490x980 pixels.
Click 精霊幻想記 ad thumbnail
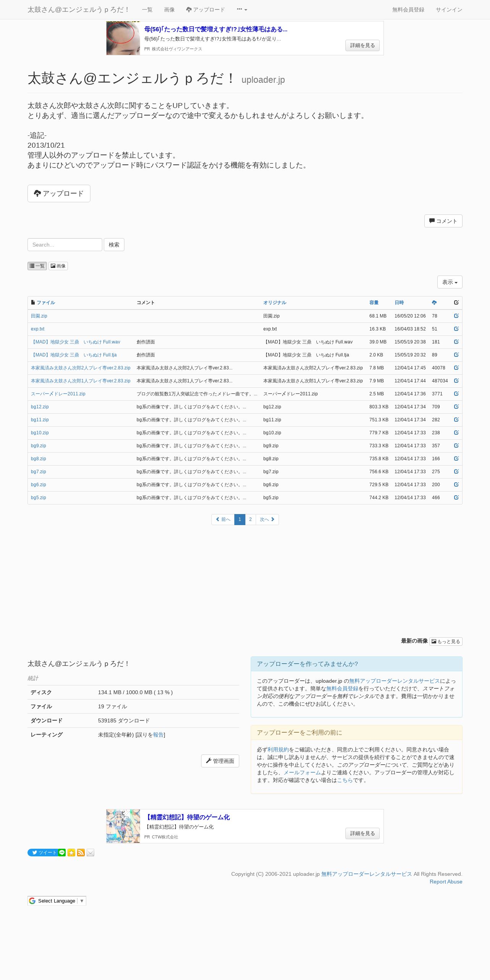point(123,826)
